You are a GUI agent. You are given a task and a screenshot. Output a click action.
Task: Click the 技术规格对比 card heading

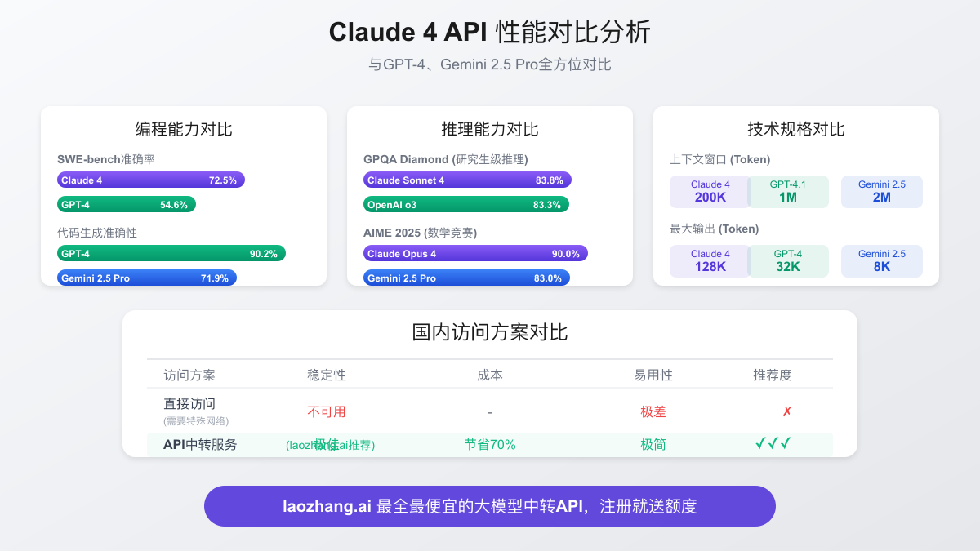click(796, 130)
